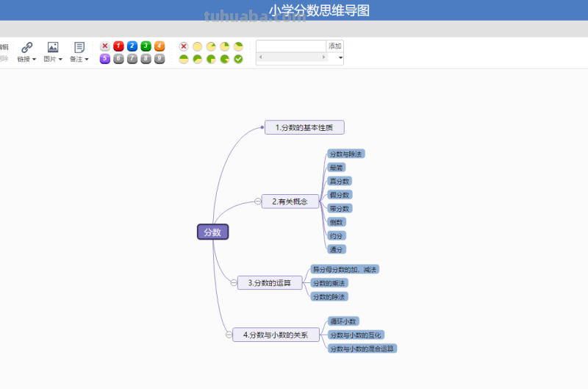Open the tag list dropdown arrow
Viewport: 588px width, 389px height.
340,58
